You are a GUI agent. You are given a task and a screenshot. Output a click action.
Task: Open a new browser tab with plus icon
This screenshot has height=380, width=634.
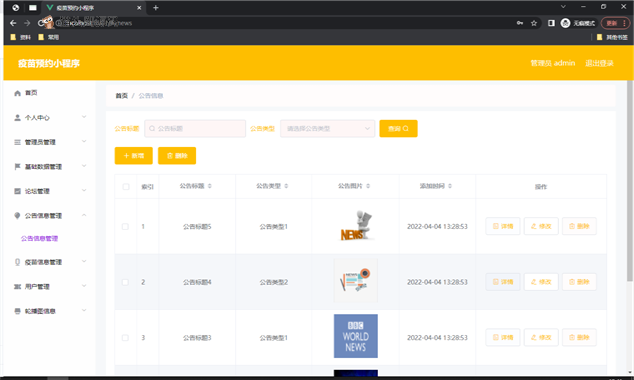coord(156,8)
